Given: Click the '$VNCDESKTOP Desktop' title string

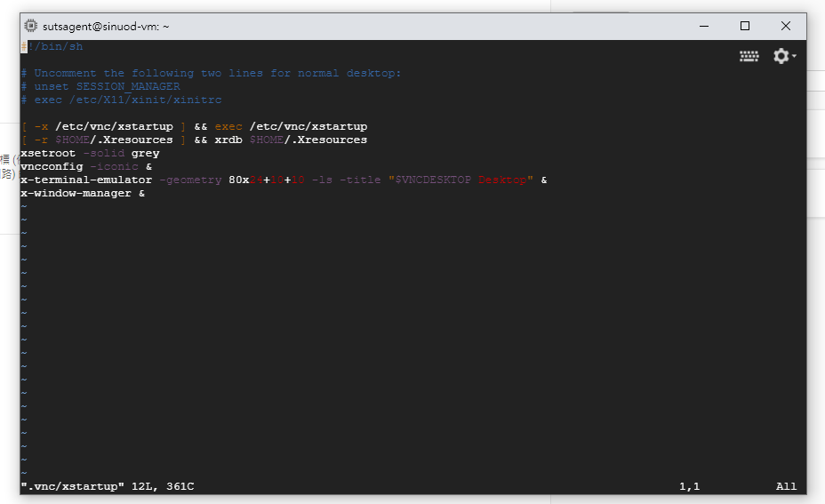Looking at the screenshot, I should [x=461, y=180].
